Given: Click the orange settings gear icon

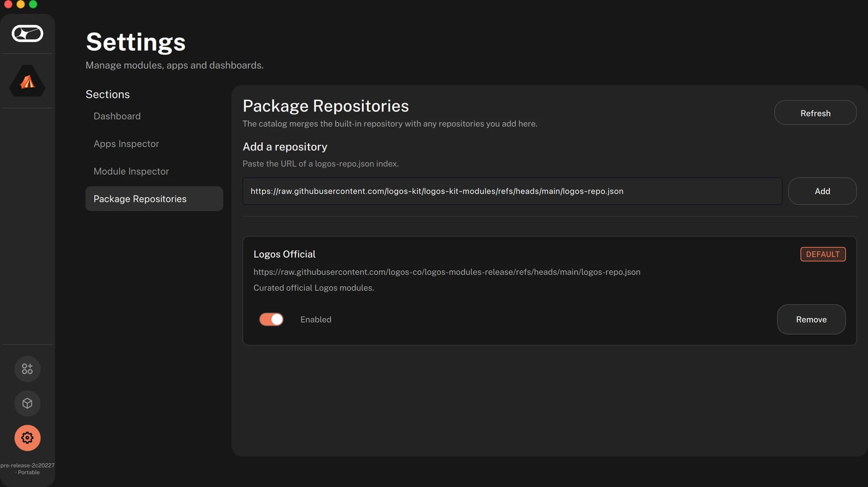Looking at the screenshot, I should [x=27, y=437].
